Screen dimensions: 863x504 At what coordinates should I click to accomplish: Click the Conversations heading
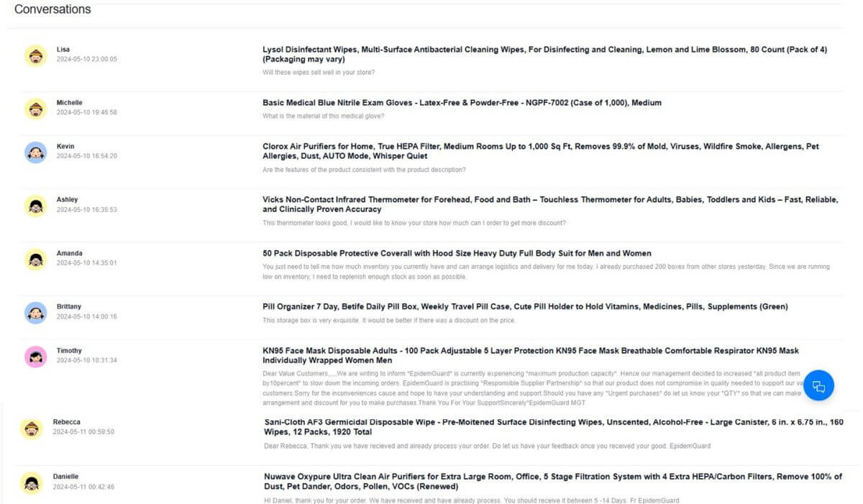point(52,9)
